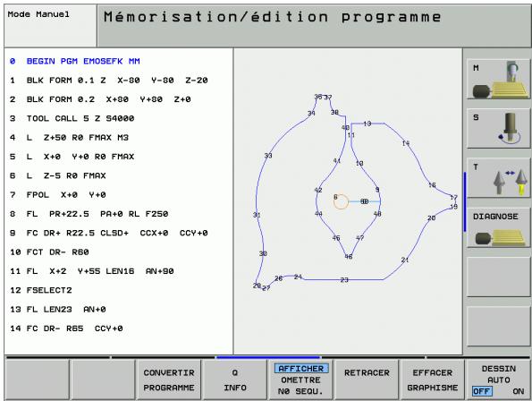The width and height of the screenshot is (532, 401).
Task: Click contour label 31 on the left arc
Action: click(257, 215)
